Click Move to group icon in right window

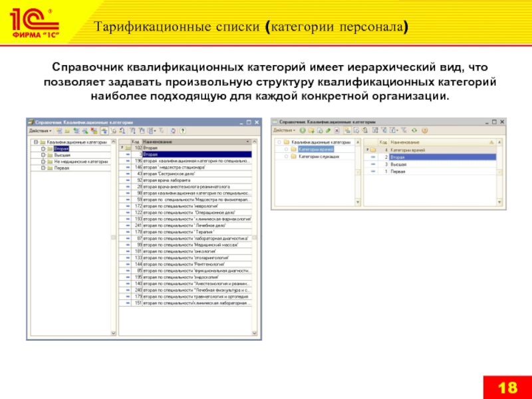click(356, 130)
